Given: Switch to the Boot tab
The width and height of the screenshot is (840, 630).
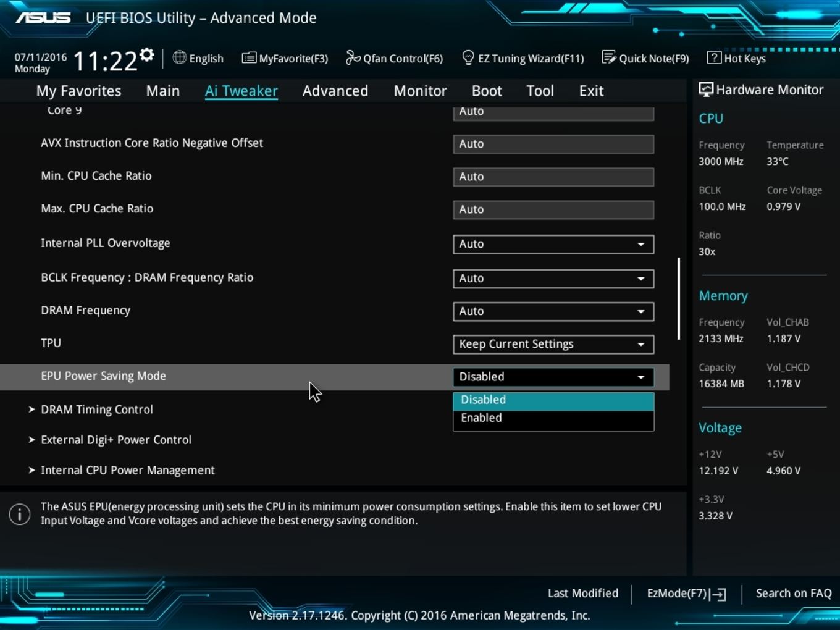Looking at the screenshot, I should click(487, 91).
